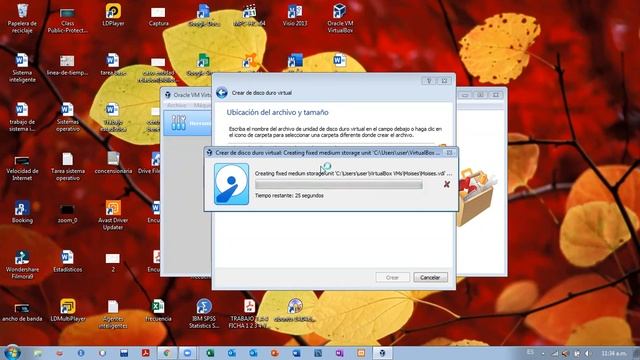Open the ancho de banda shortcut
The image size is (640, 360).
[22, 312]
